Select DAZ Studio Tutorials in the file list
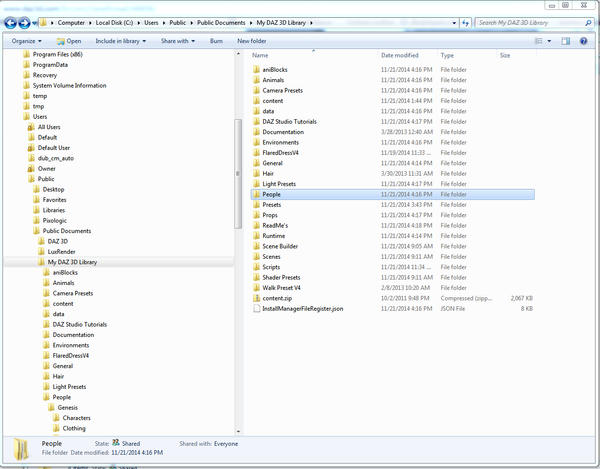Viewport: 600px width, 469px height. click(289, 122)
